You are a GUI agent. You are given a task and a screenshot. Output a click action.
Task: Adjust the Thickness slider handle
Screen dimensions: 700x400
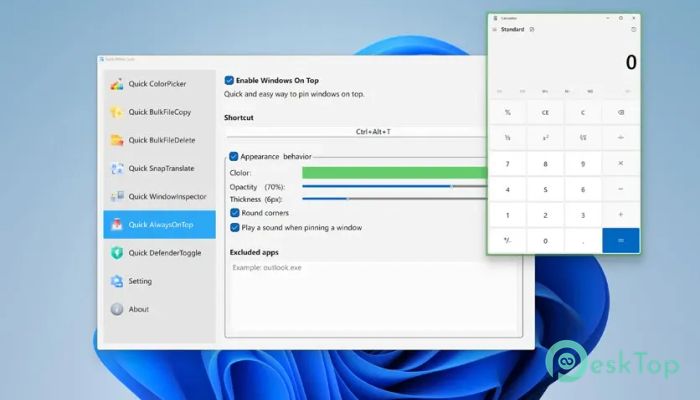coord(348,199)
